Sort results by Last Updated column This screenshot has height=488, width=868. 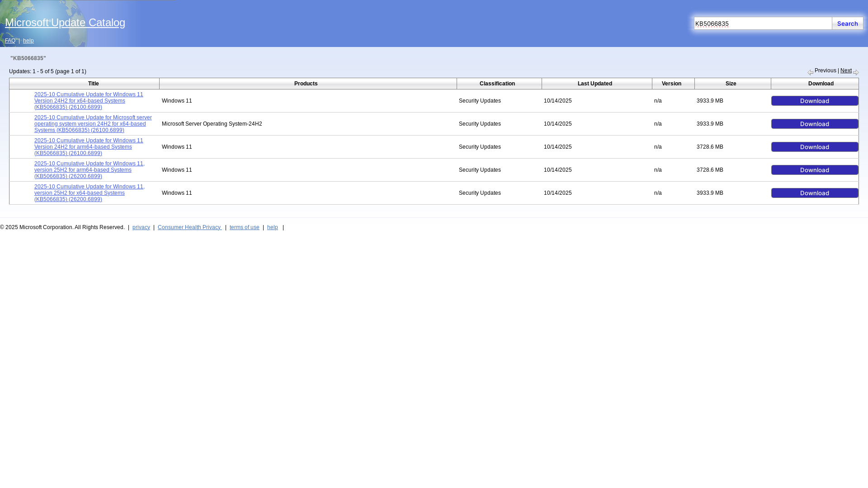[595, 84]
